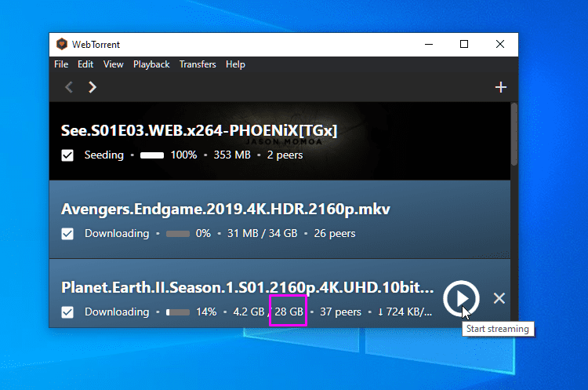The height and width of the screenshot is (390, 588).
Task: Open the Playback menu
Action: click(151, 64)
